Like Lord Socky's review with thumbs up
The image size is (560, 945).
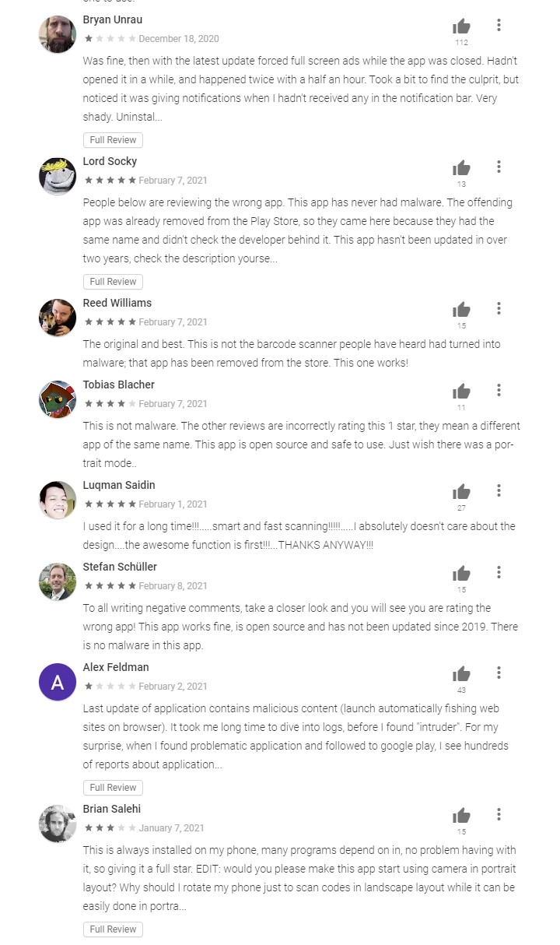[462, 168]
